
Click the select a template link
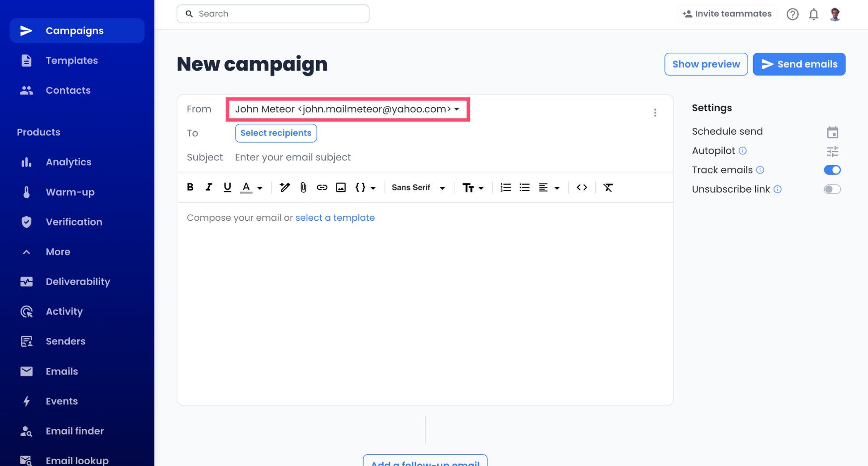click(335, 218)
